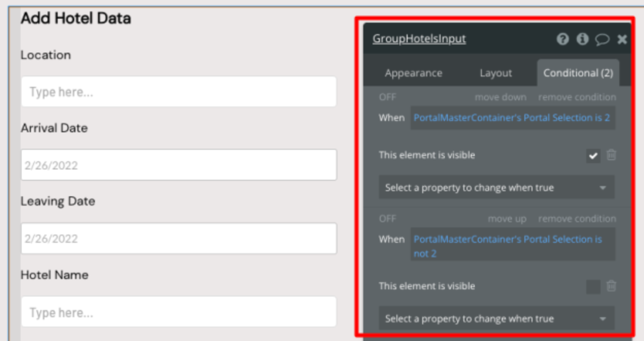Open second 'Select a property to change' dropdown

[x=496, y=319]
